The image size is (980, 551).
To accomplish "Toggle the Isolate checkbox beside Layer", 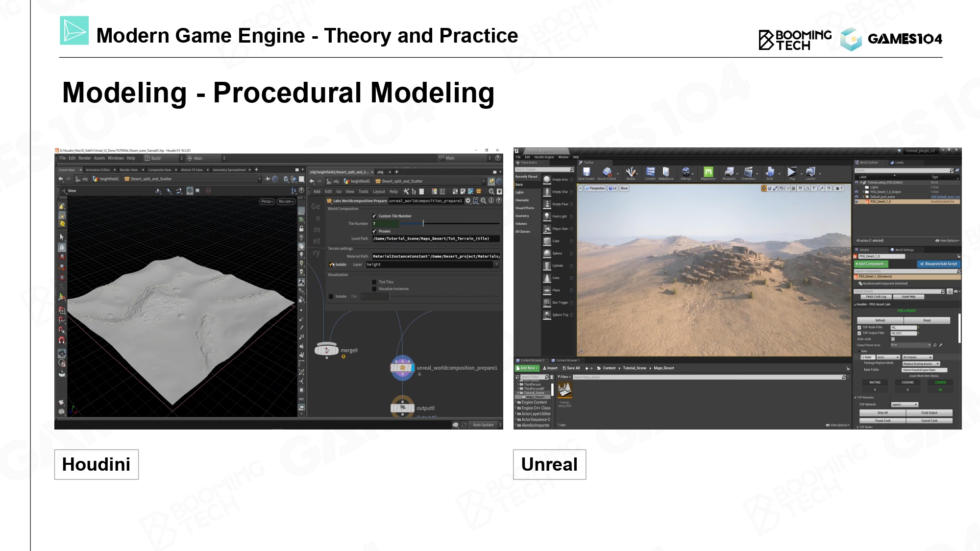I will [x=332, y=264].
